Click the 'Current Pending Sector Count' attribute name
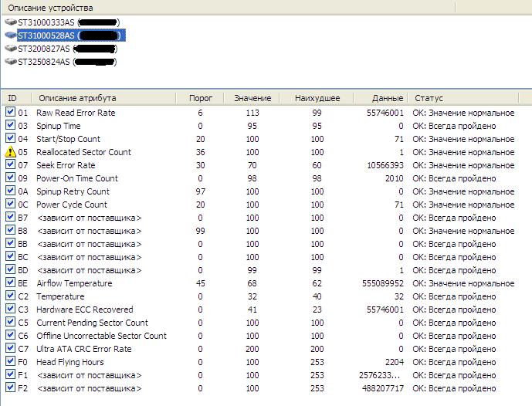Image resolution: width=532 pixels, height=406 pixels. [x=93, y=323]
